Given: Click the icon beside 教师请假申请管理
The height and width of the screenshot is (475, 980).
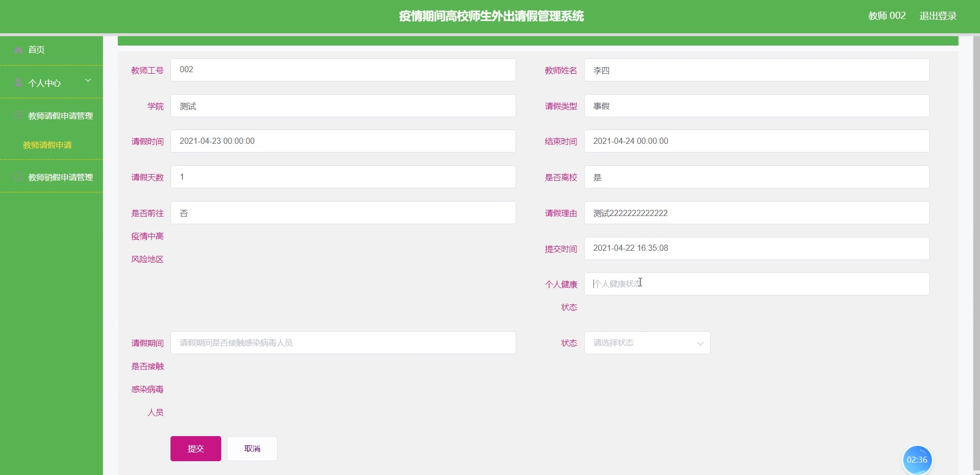Looking at the screenshot, I should pyautogui.click(x=18, y=115).
